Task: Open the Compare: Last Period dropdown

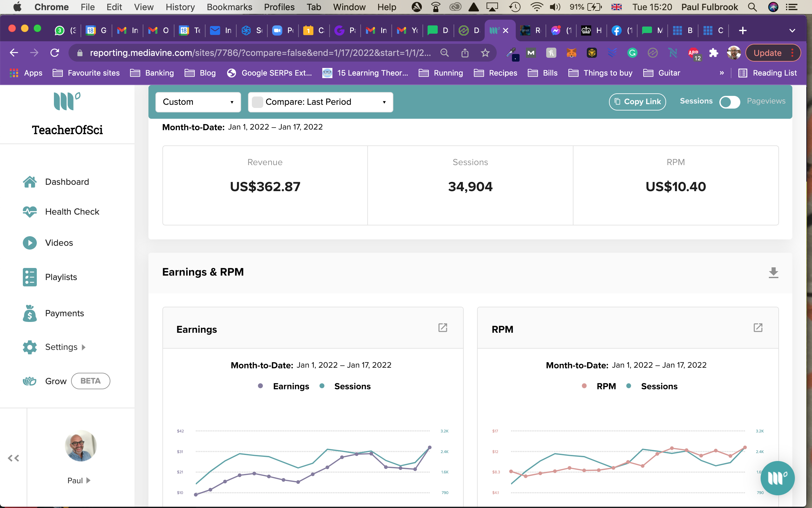Action: [320, 102]
